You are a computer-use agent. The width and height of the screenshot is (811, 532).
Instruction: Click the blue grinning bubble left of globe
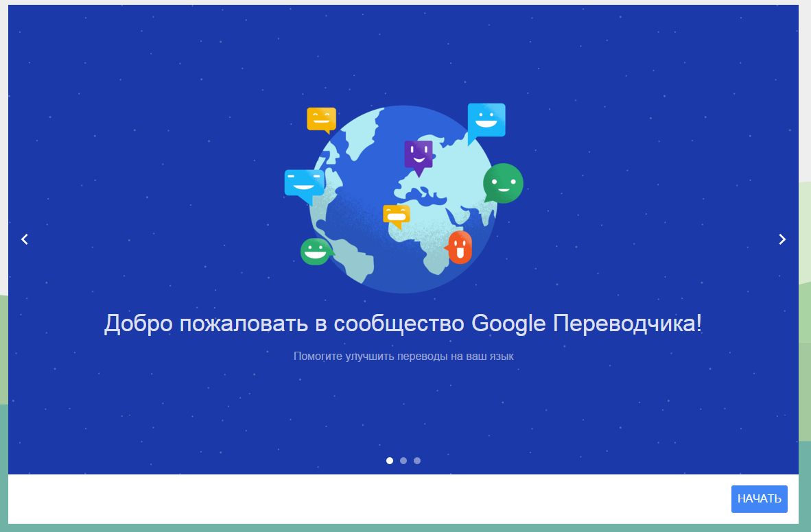coord(304,184)
